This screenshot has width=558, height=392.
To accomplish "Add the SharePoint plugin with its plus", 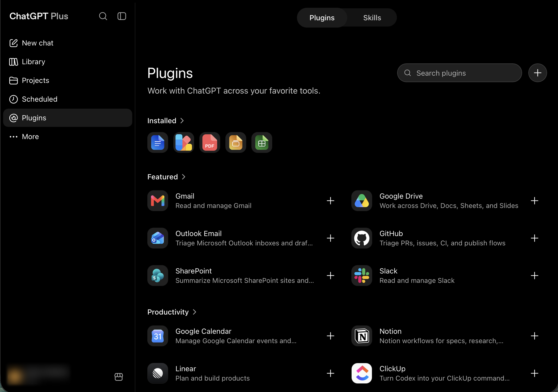I will click(x=331, y=276).
